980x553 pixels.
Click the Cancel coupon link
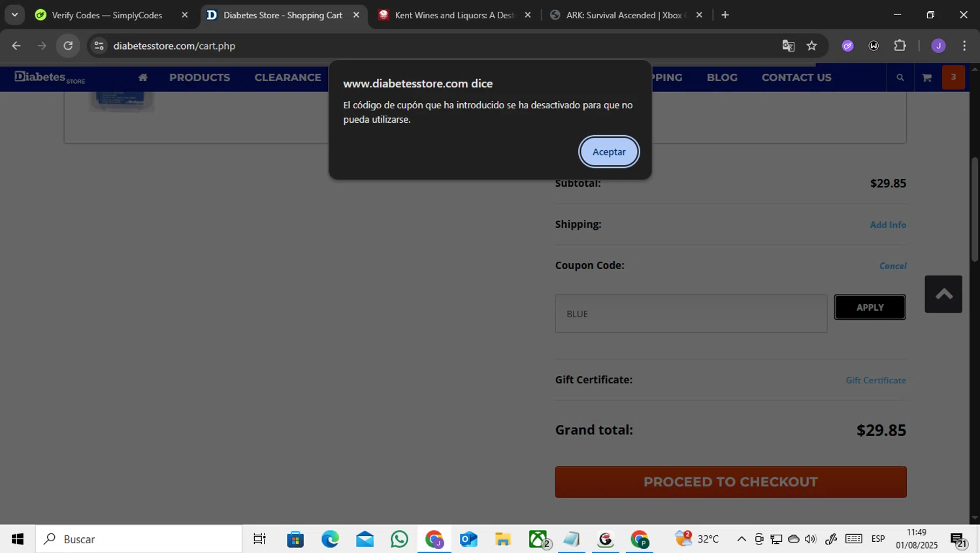[x=892, y=266]
